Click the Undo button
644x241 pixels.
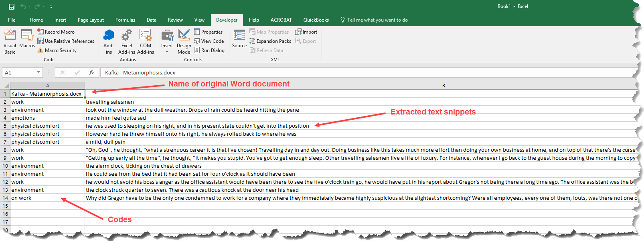point(23,6)
